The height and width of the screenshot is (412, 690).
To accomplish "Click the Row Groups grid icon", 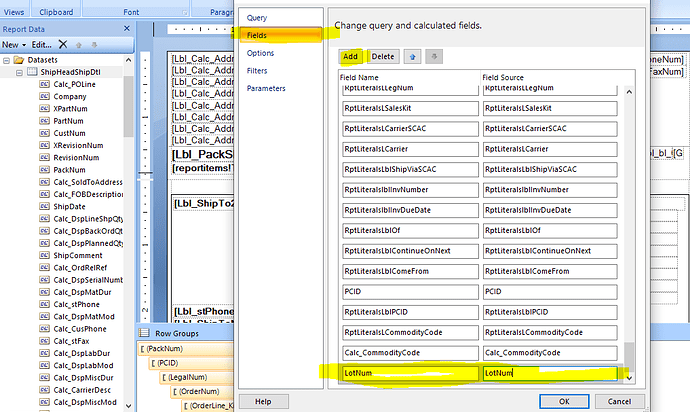I will click(144, 333).
